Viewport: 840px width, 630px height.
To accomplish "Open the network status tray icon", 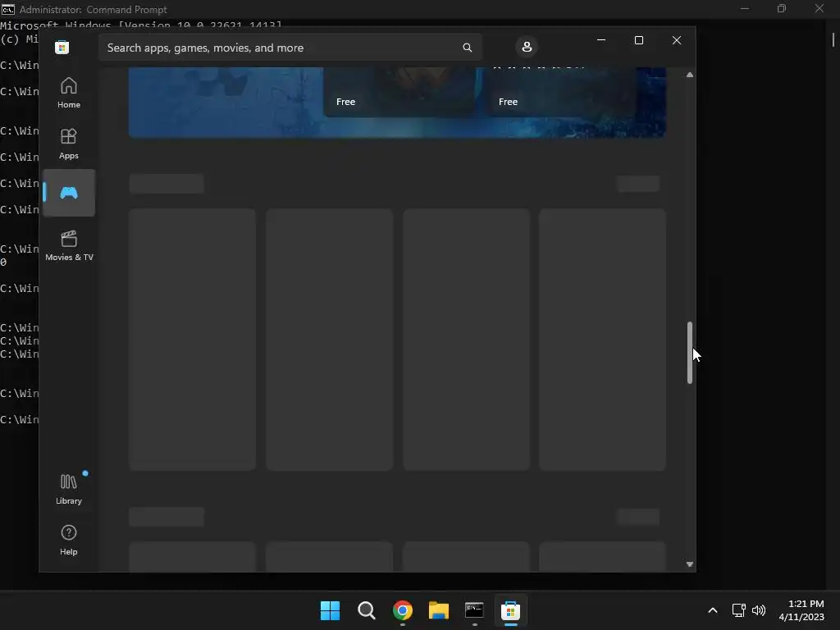I will pyautogui.click(x=739, y=610).
